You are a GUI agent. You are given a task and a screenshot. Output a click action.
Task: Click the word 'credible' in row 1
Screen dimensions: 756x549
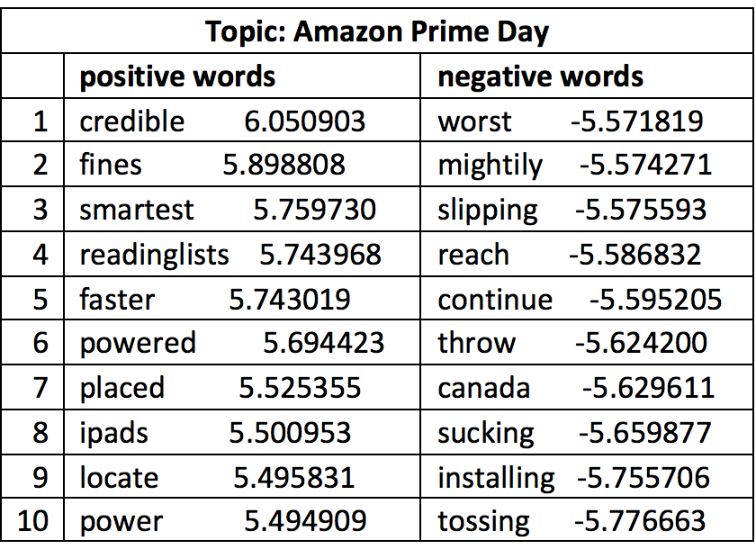(x=131, y=121)
